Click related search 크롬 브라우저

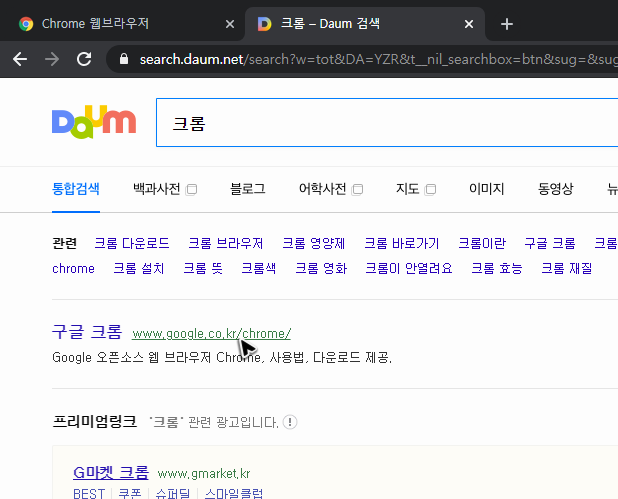226,244
